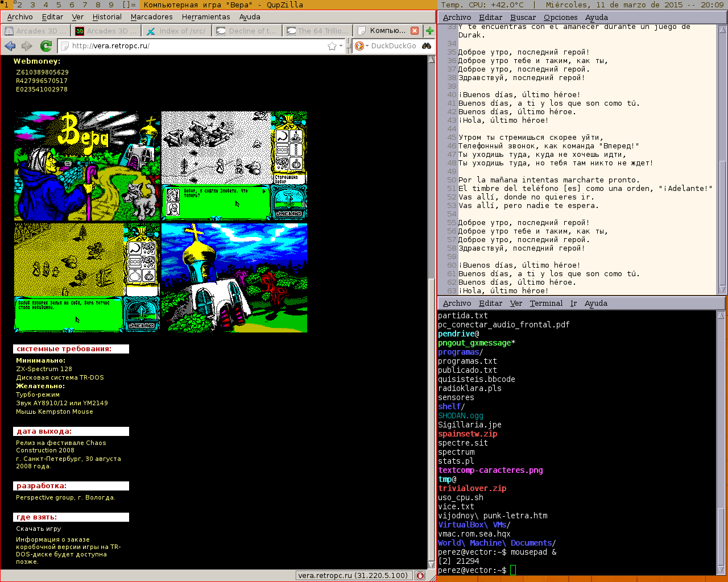Click SHODAN.ogg in the terminal listing
This screenshot has height=582, width=728.
point(461,415)
